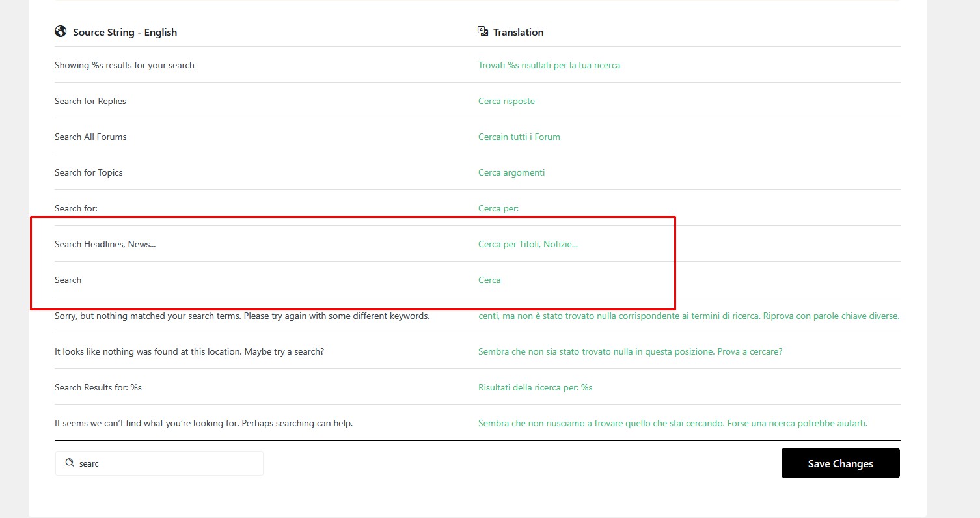Edit translation 'Sembra che non sia stato trovato nulla...'

click(x=630, y=351)
